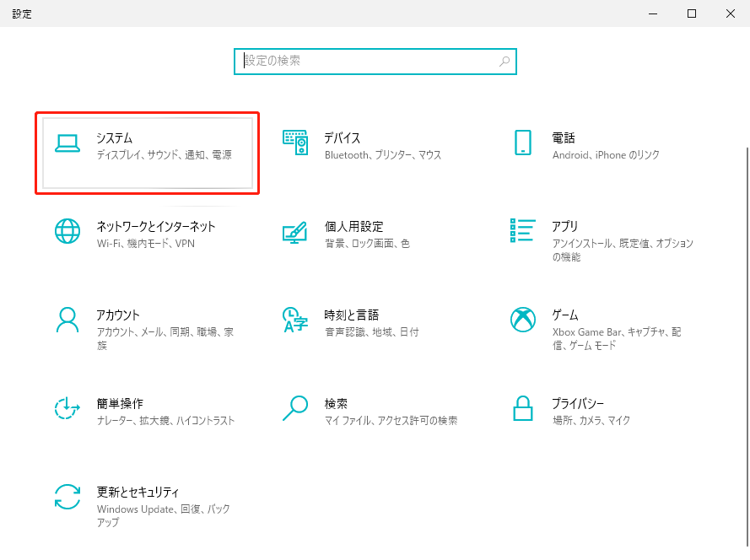Screen dimensions: 750x560
Task: Click the Update & Security refresh arrows icon
Action: coord(67,496)
